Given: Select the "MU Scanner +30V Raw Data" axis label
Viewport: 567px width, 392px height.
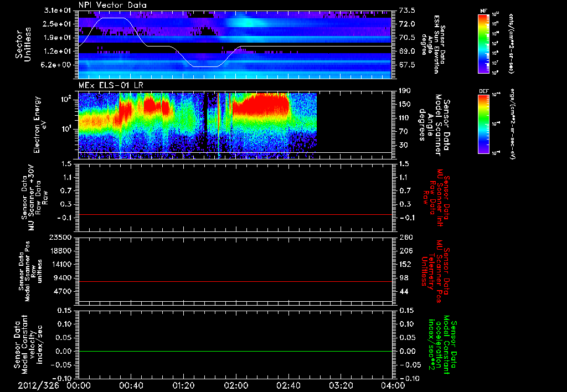Looking at the screenshot, I should click(34, 198).
